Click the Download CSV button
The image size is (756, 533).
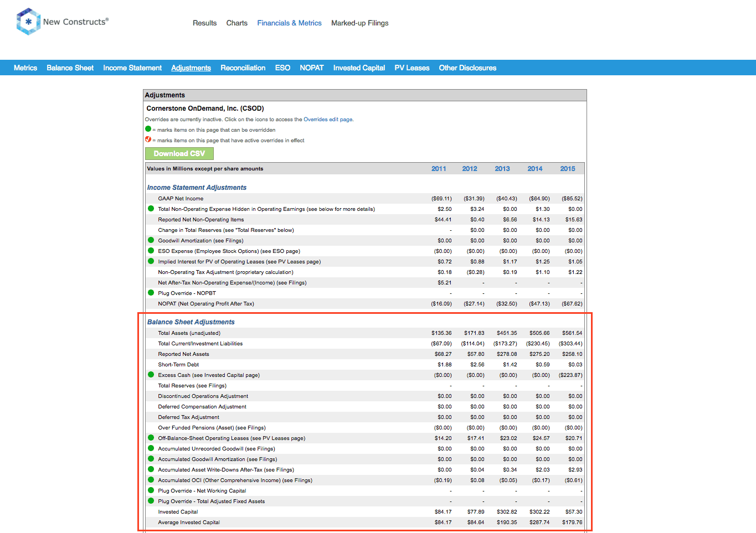coord(179,153)
